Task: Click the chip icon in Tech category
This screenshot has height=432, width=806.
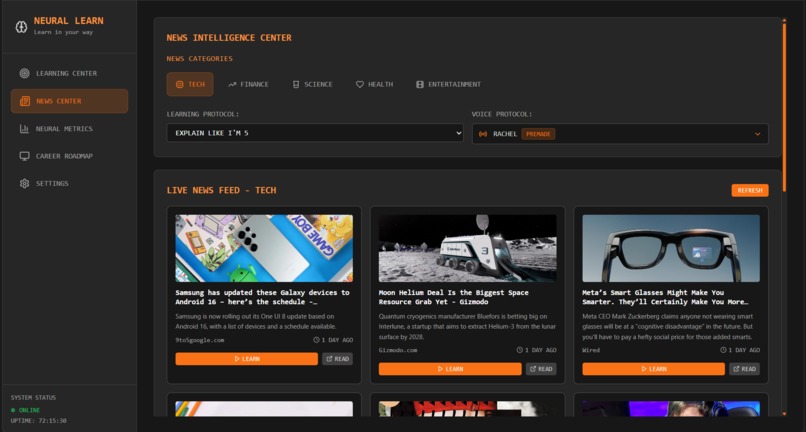Action: click(179, 84)
